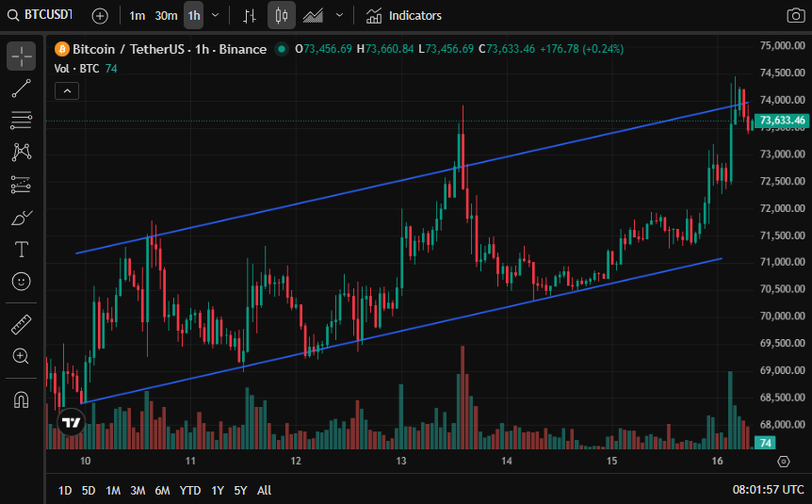Viewport: 812px width, 504px height.
Task: Open the BTCUSDT symbol search
Action: [x=40, y=15]
